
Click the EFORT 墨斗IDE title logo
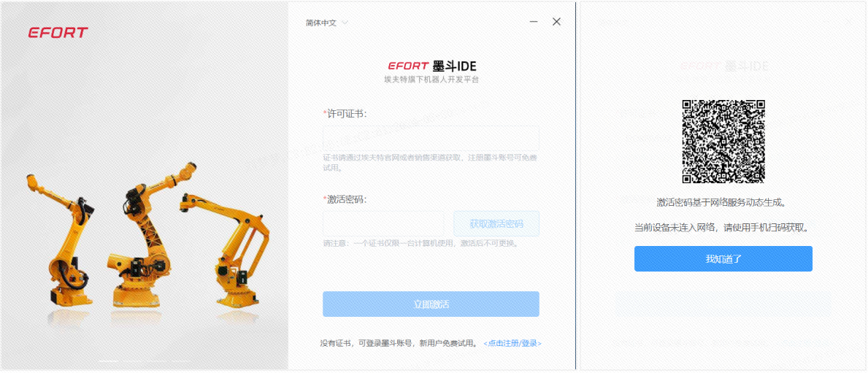tap(431, 66)
